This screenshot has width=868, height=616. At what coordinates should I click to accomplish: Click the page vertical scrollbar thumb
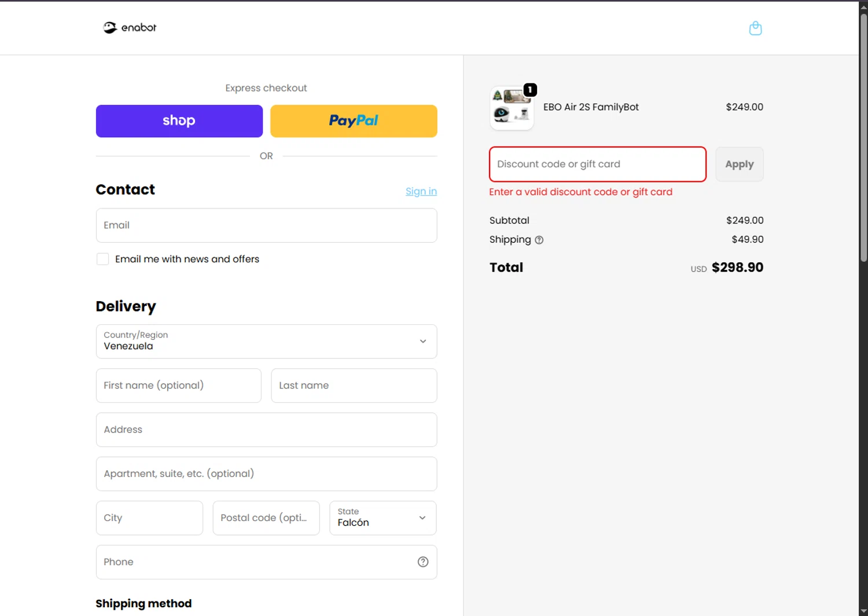[x=863, y=137]
